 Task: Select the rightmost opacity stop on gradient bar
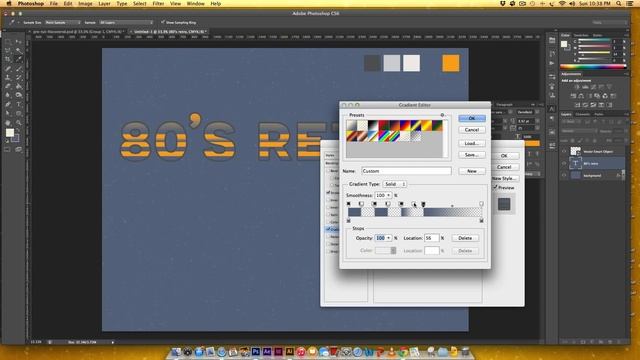(x=481, y=204)
